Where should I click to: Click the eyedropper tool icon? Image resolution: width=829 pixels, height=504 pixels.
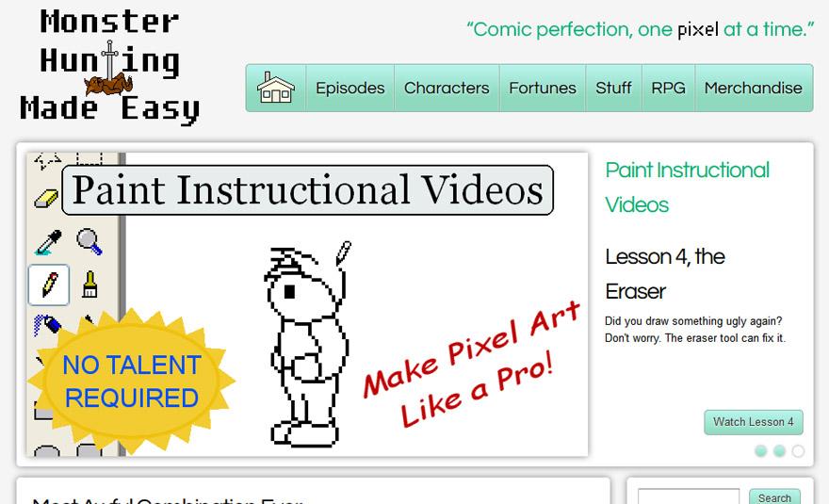pyautogui.click(x=48, y=242)
